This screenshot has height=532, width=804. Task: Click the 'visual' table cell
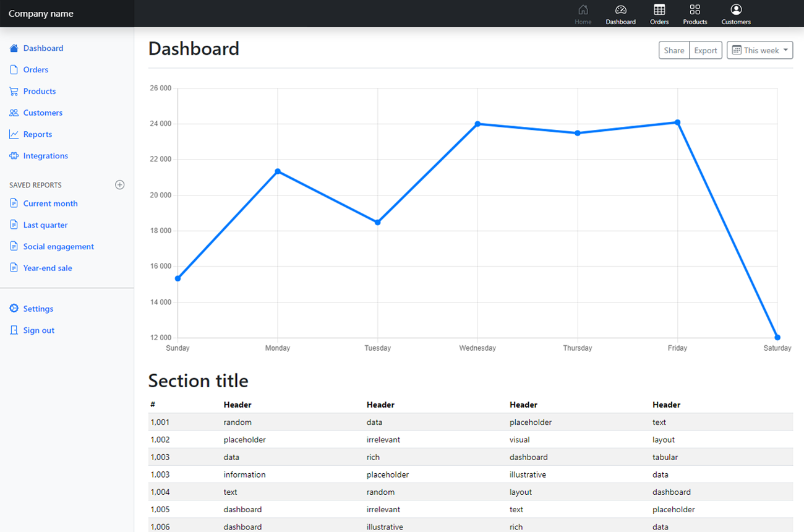click(x=520, y=439)
